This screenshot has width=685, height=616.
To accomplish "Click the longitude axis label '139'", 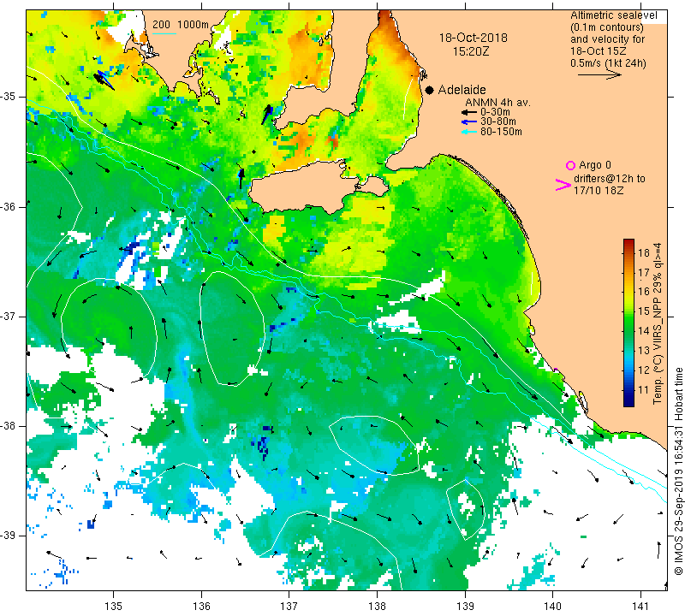I will (465, 606).
